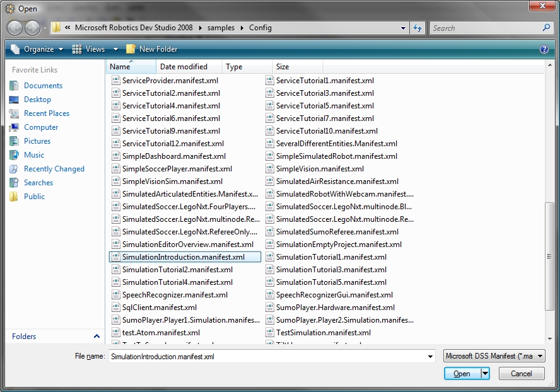Sort by the Date modified column header
560x392 pixels.
(x=189, y=67)
